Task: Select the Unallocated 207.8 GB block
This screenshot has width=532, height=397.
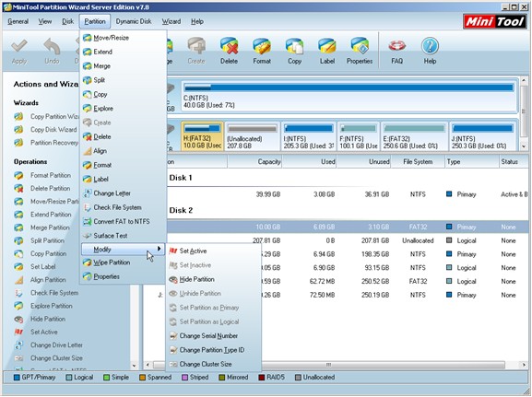Action: tap(252, 136)
